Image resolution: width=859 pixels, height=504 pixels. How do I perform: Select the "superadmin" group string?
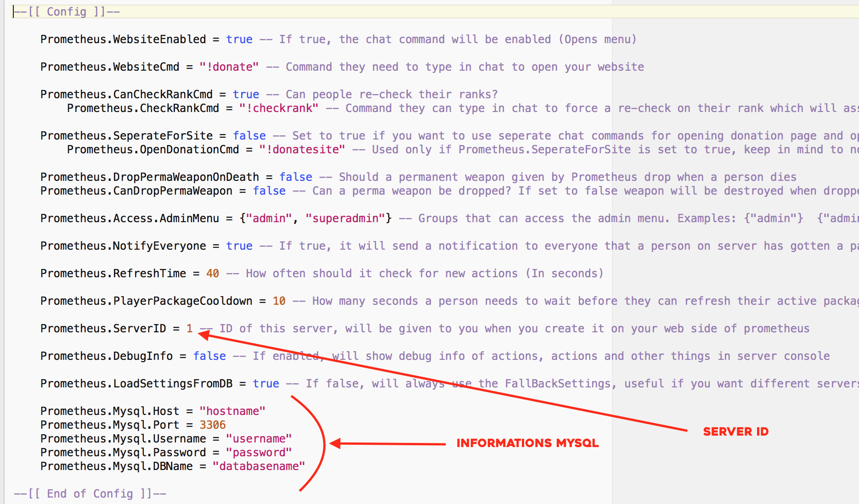point(345,218)
